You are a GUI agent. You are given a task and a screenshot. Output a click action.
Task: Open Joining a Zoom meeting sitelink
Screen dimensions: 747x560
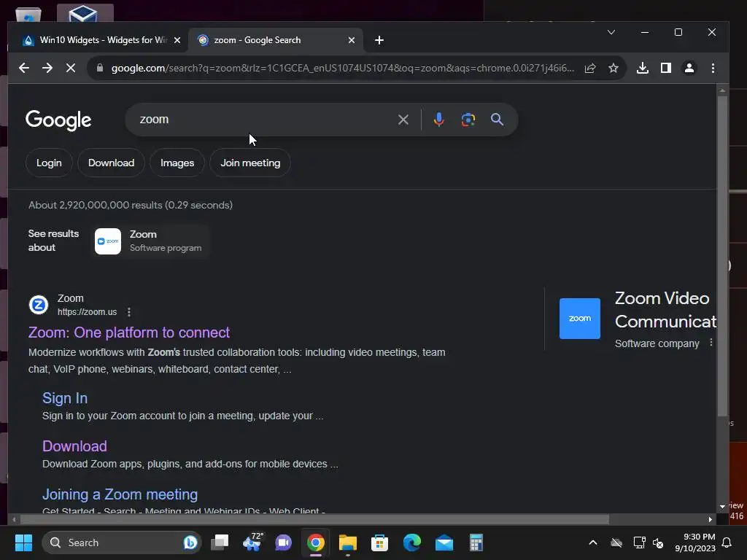point(120,494)
